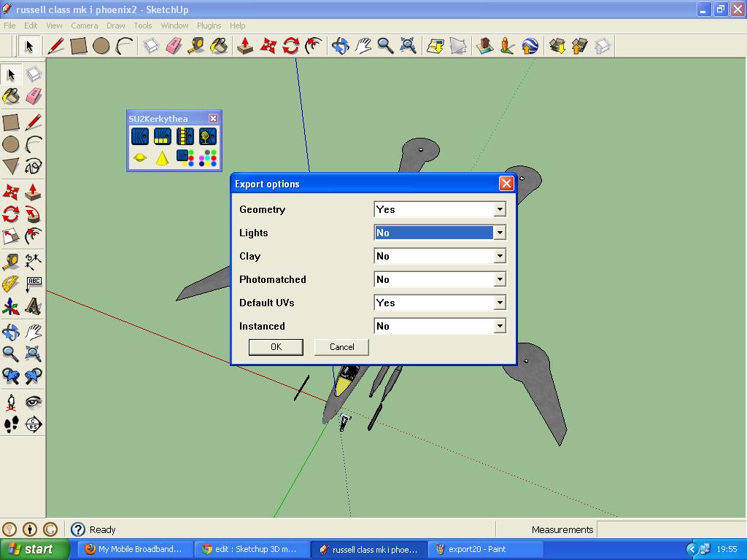Viewport: 747px width, 560px height.
Task: Click the Get Models box with yellow down-arrow
Action: tap(557, 46)
